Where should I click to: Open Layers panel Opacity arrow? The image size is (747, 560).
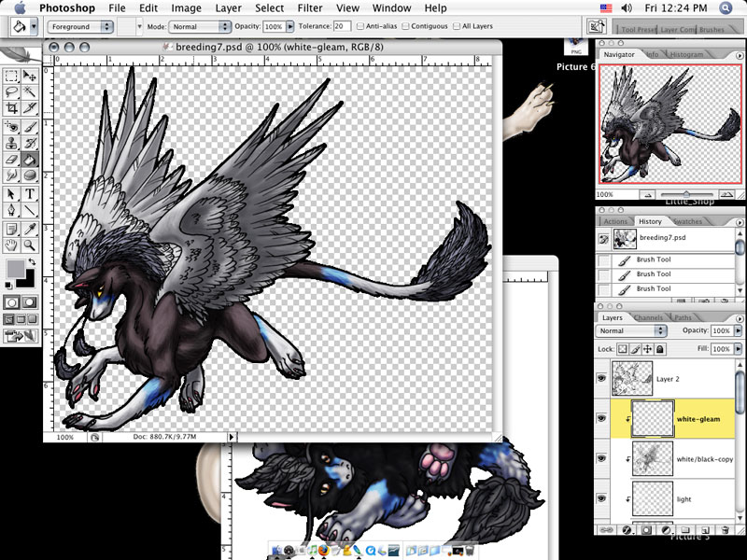[739, 330]
